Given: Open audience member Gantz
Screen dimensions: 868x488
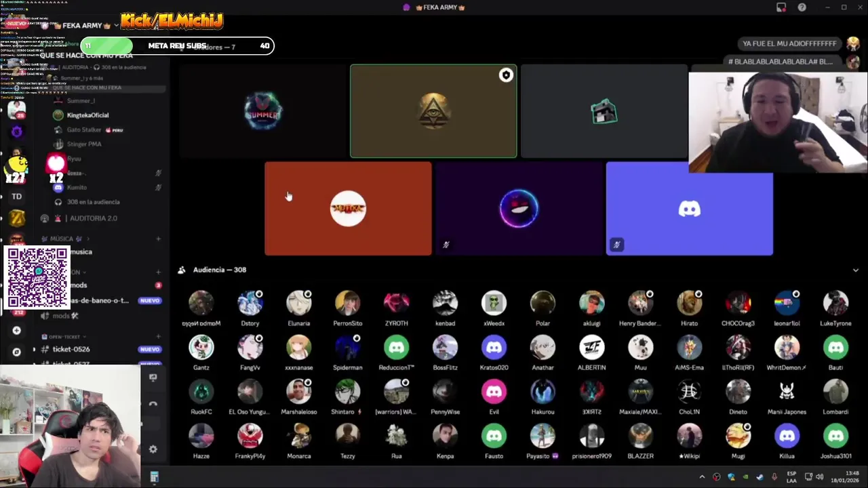Looking at the screenshot, I should [x=201, y=352].
